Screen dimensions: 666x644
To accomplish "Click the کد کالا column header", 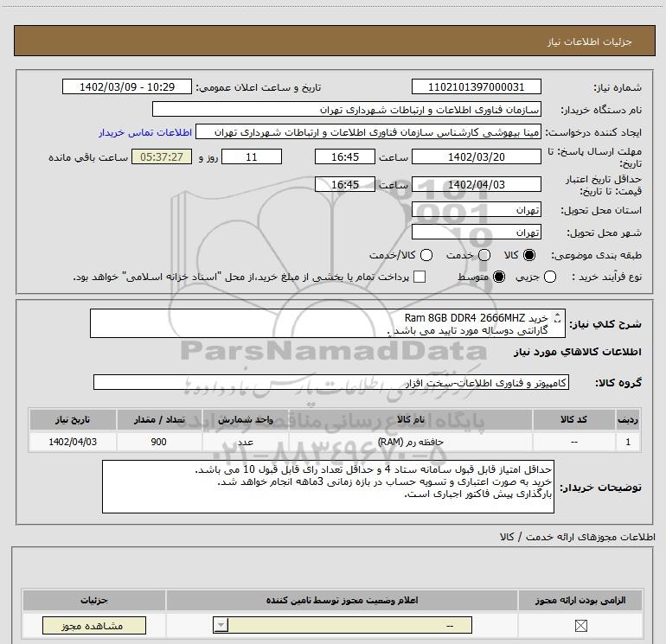I will coord(573,419).
